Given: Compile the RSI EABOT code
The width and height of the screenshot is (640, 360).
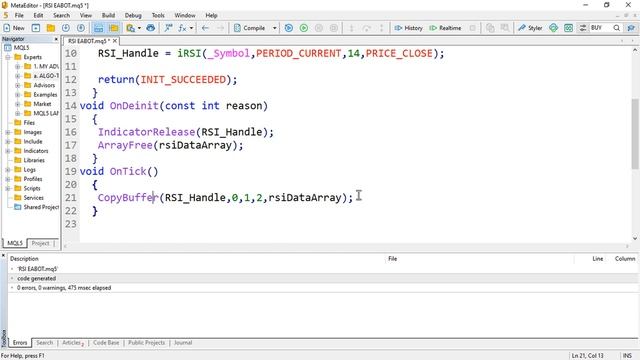Looking at the screenshot, I should (249, 28).
